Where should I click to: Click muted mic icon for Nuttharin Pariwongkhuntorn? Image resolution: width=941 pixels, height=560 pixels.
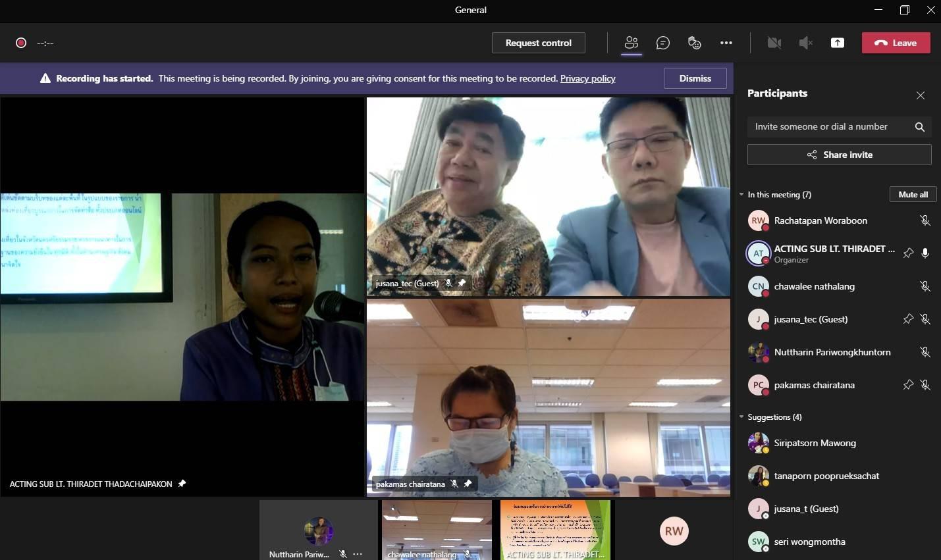[x=925, y=352]
